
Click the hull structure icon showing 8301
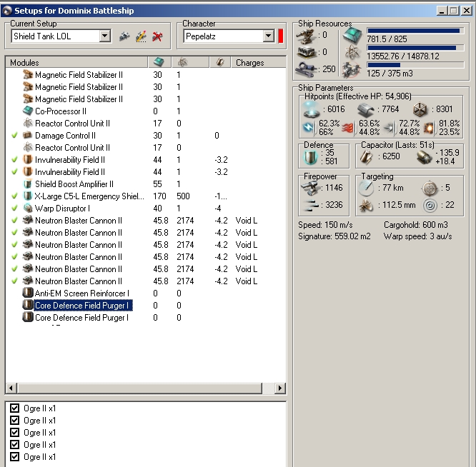[420, 110]
